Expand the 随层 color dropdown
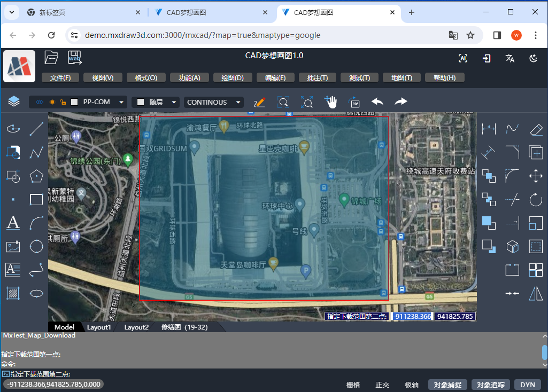Viewport: 548px width, 392px height. 174,103
